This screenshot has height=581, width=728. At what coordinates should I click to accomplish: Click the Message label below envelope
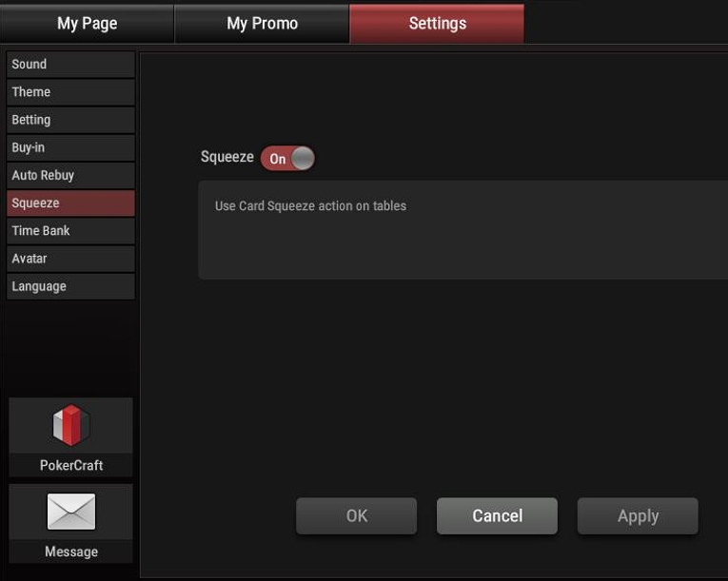coord(71,552)
